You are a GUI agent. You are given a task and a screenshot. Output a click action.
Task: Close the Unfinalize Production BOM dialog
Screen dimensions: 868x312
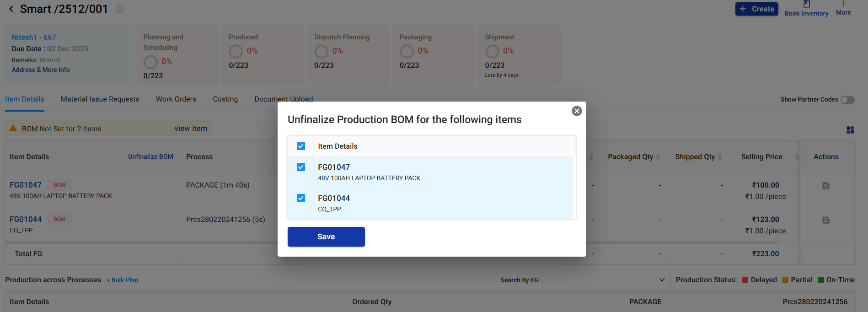coord(577,111)
